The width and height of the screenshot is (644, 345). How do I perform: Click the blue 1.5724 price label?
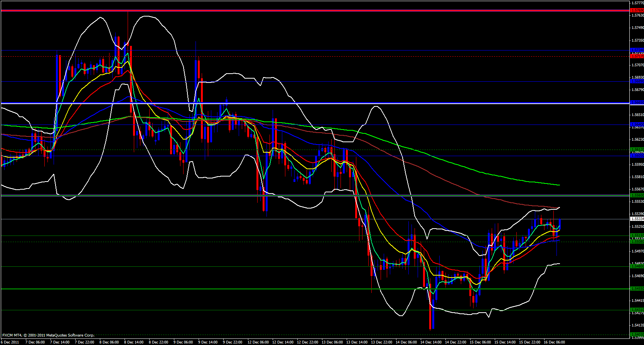[x=637, y=50]
